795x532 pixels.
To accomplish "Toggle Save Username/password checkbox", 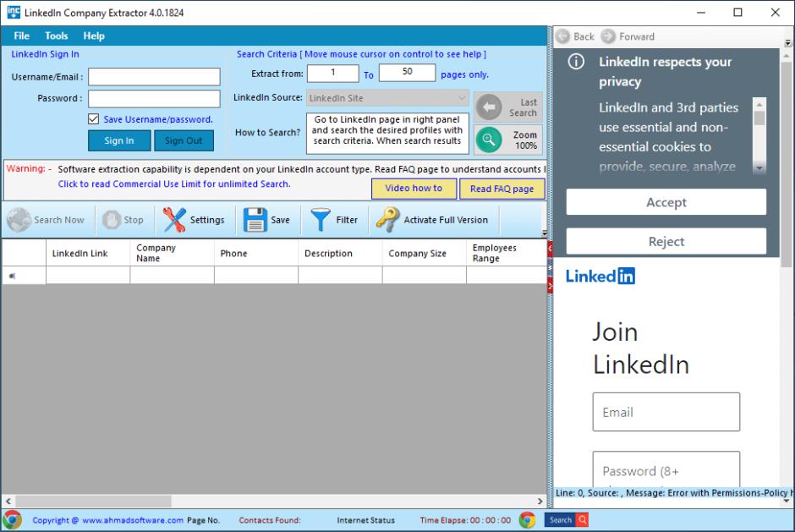I will [93, 118].
